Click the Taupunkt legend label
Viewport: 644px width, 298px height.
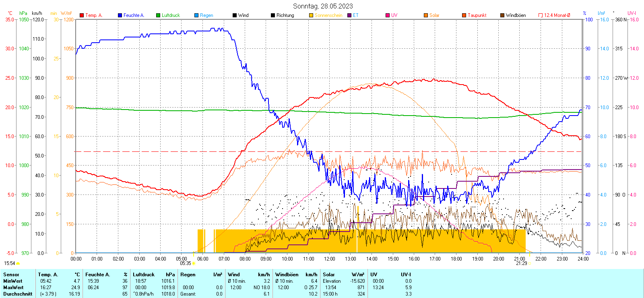477,15
